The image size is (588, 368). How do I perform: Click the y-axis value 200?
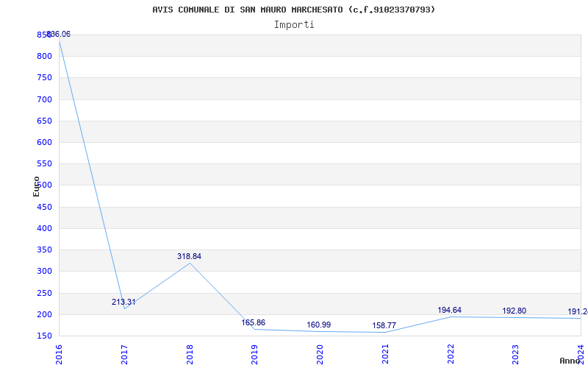click(44, 314)
